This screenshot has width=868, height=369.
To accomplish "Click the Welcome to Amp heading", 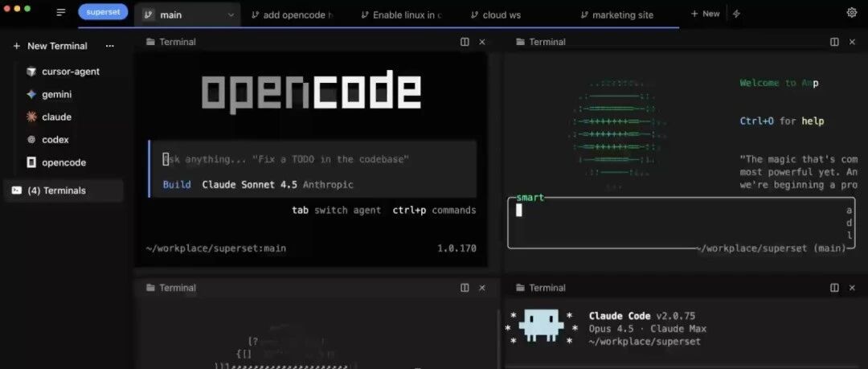I will click(779, 83).
